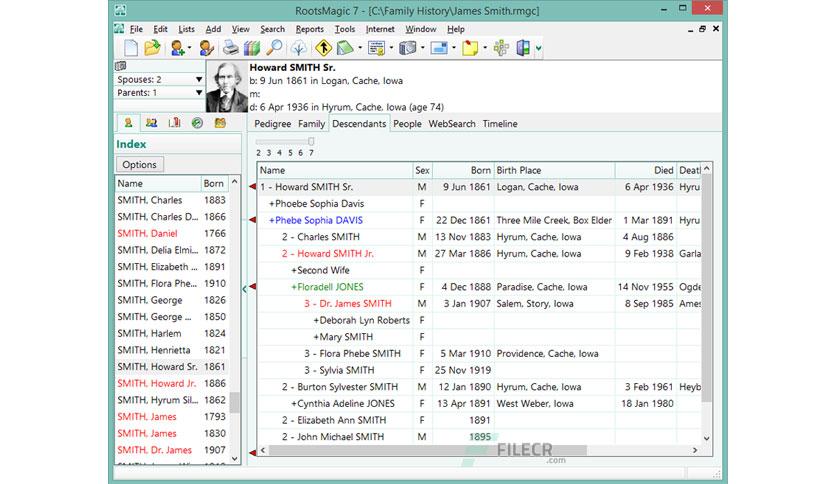Open the books Publisher icon
Image resolution: width=836 pixels, height=484 pixels.
point(252,48)
